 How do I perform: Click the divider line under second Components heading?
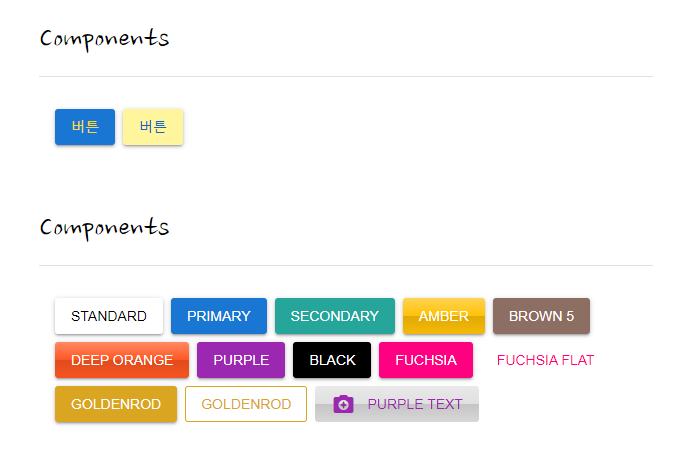pyautogui.click(x=346, y=266)
